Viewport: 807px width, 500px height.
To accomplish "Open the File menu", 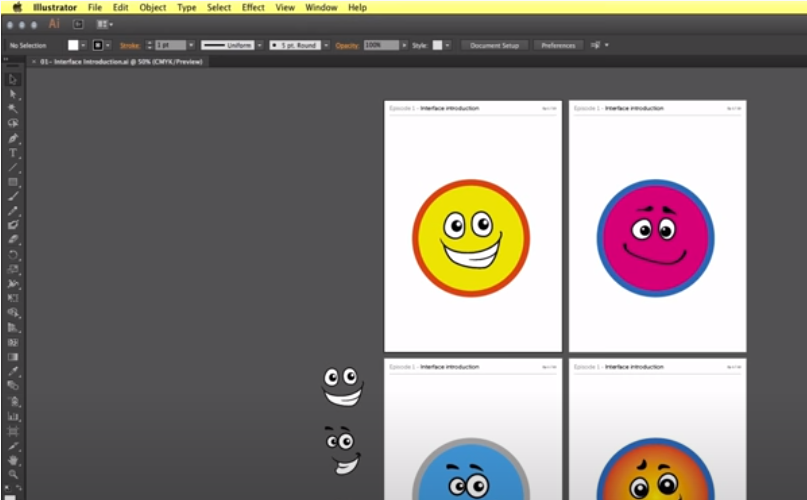I will [95, 7].
